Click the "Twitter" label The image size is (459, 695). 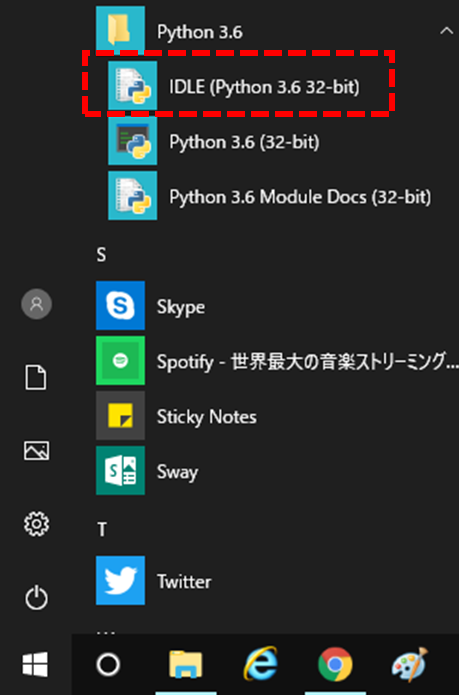coord(184,582)
